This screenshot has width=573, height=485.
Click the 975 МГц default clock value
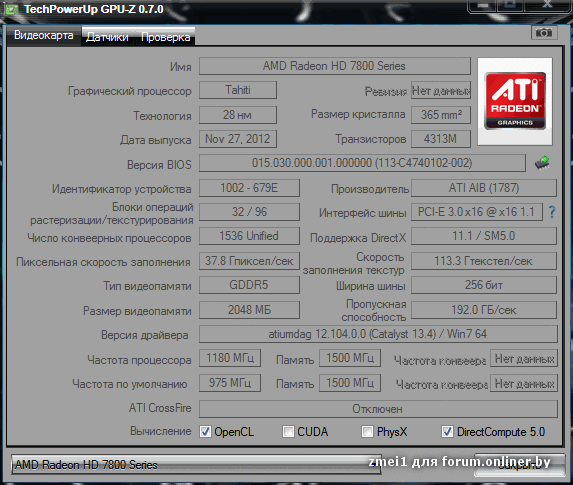[230, 383]
